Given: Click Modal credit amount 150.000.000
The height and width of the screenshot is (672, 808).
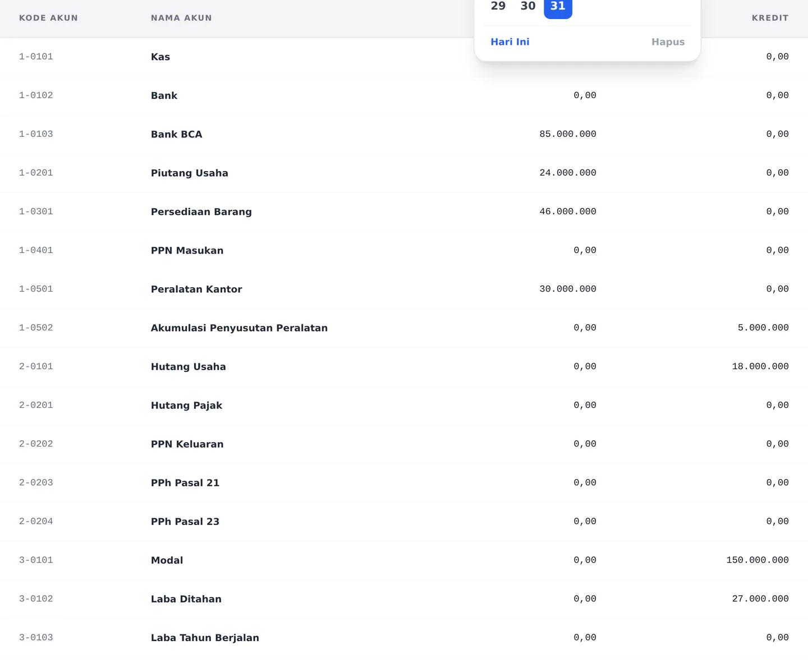Looking at the screenshot, I should click(757, 560).
